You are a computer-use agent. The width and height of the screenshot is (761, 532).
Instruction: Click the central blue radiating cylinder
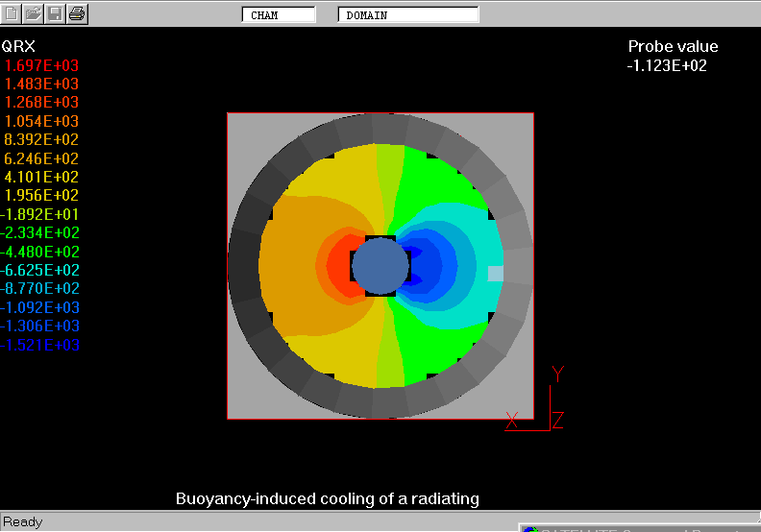point(380,266)
